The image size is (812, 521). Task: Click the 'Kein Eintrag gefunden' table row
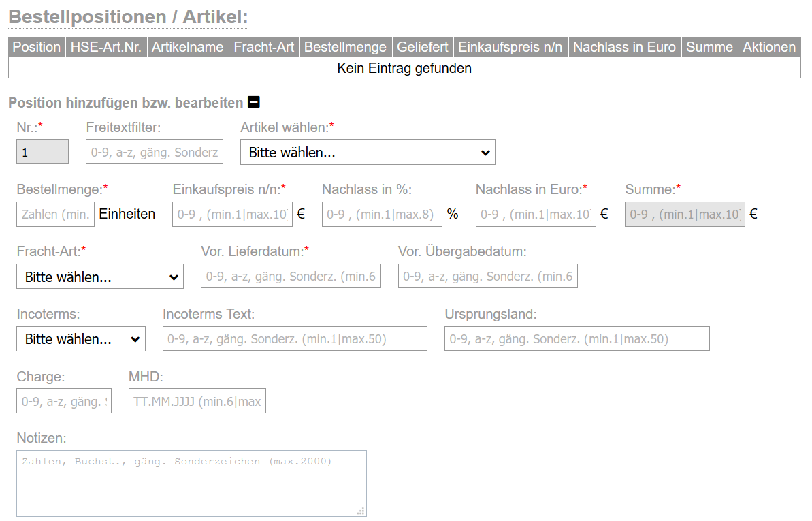[x=404, y=68]
